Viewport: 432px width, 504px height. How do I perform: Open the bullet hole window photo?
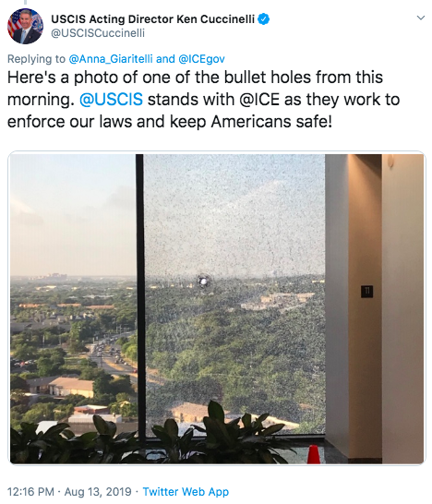217,308
